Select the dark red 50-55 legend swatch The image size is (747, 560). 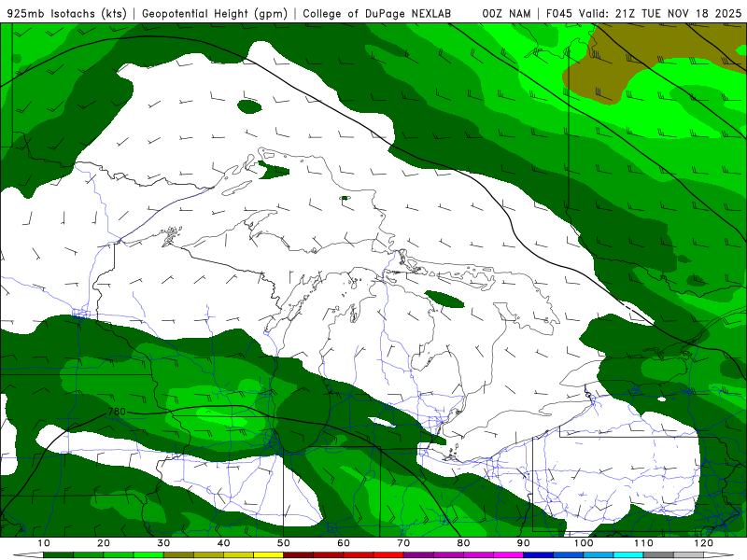[x=298, y=555]
